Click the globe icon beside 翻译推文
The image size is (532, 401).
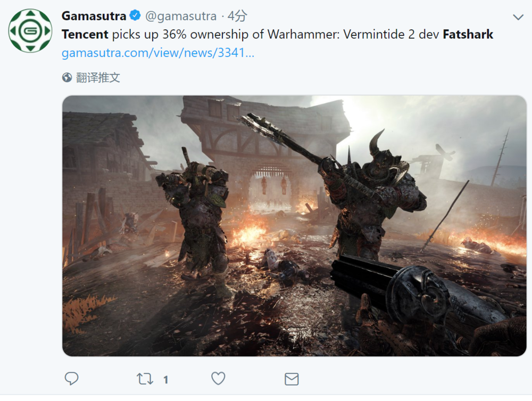tap(67, 77)
